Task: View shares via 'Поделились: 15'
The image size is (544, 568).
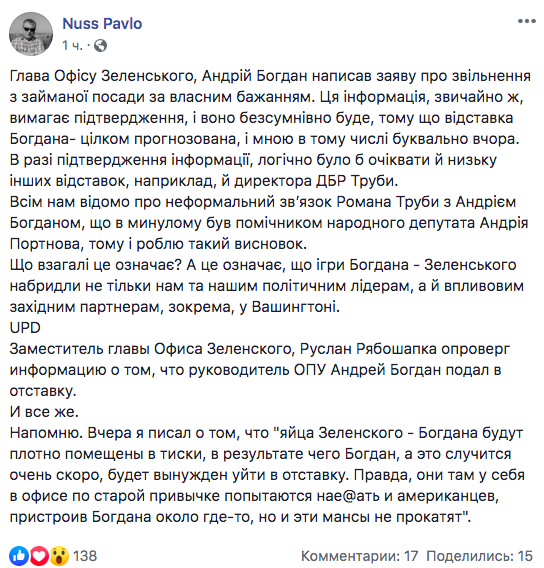Action: click(480, 556)
